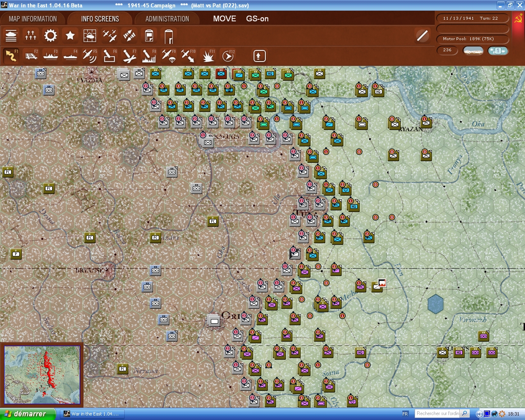Click the F12 end turn arrow icon
Screen dimensions: 525x420
click(228, 55)
